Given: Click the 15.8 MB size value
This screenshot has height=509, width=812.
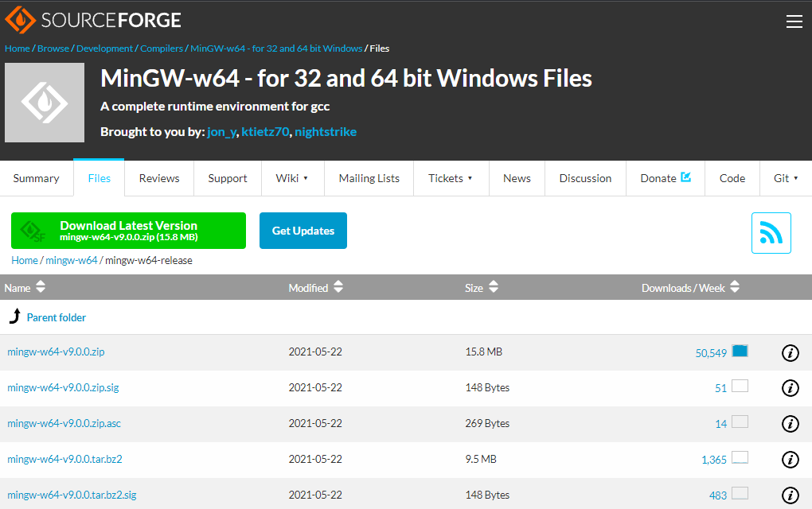Looking at the screenshot, I should pos(484,352).
